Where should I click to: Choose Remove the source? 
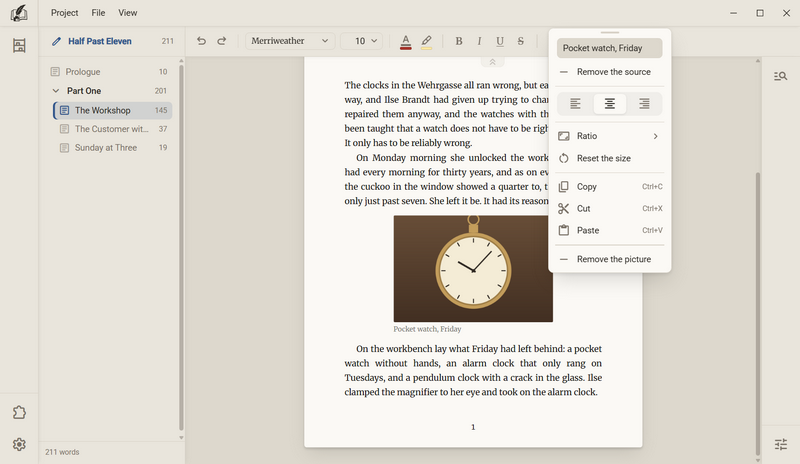610,72
